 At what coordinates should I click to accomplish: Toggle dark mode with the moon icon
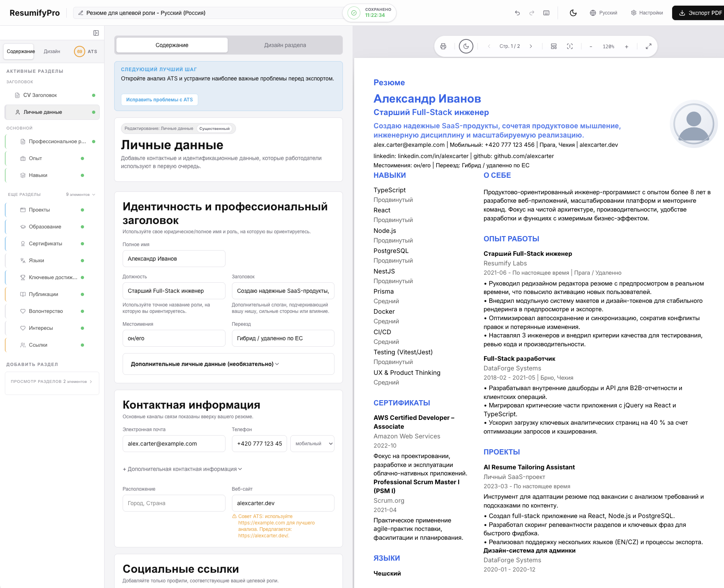click(x=573, y=12)
